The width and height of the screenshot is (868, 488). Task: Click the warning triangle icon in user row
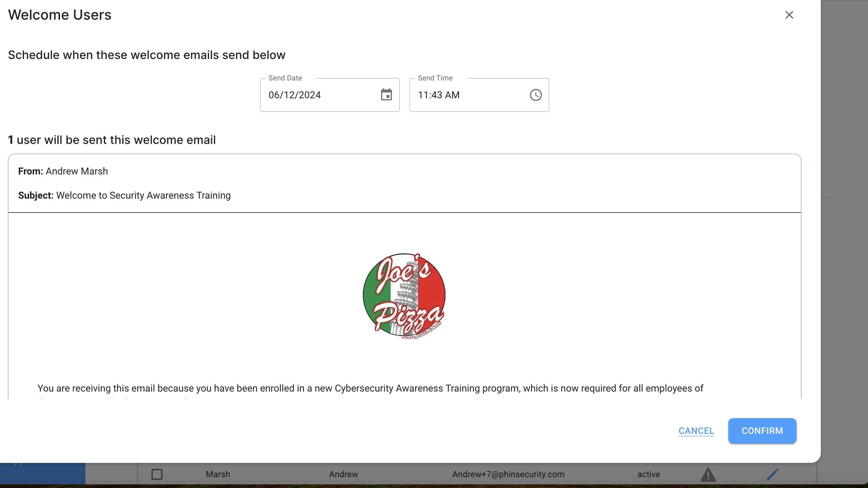click(x=708, y=474)
